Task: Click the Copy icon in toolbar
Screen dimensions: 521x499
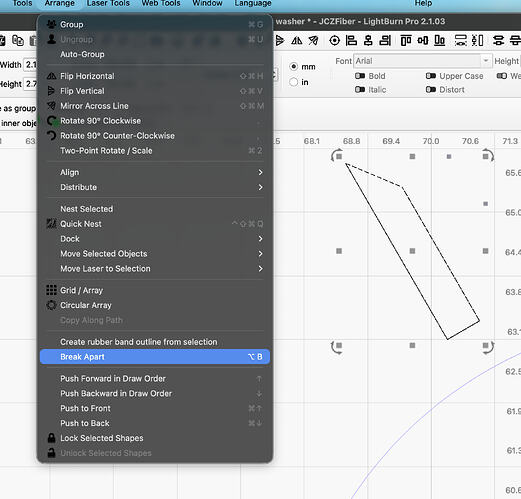Action: [x=18, y=41]
